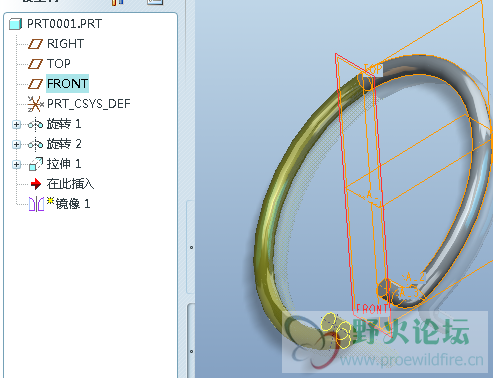
Task: Click the red 在此插入 insert arrow
Action: click(x=35, y=184)
